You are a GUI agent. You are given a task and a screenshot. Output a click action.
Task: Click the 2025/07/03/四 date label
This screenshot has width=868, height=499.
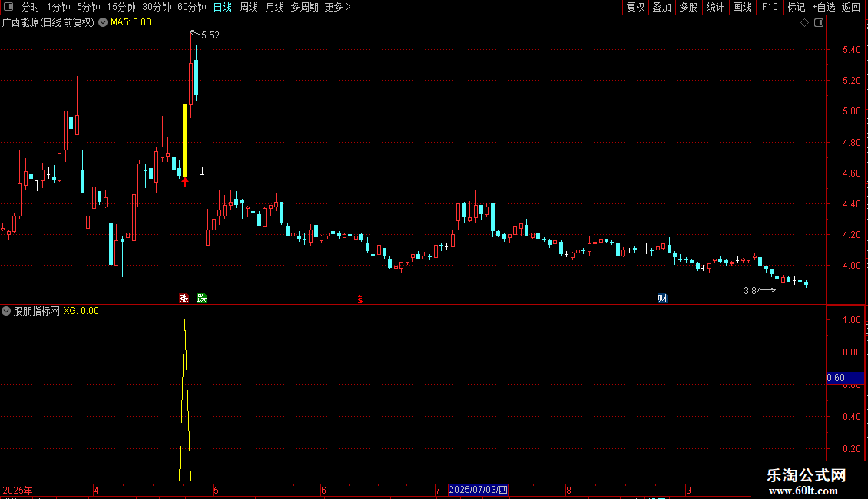click(479, 490)
